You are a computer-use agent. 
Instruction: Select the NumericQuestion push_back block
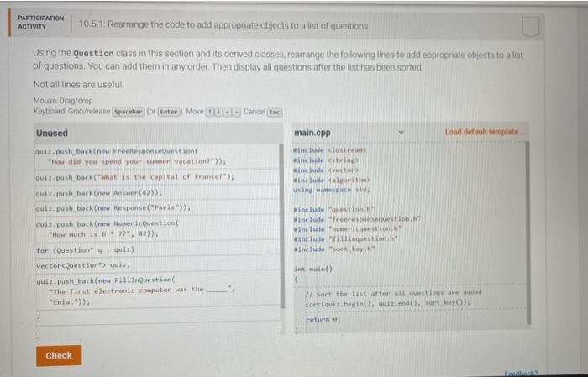158,228
